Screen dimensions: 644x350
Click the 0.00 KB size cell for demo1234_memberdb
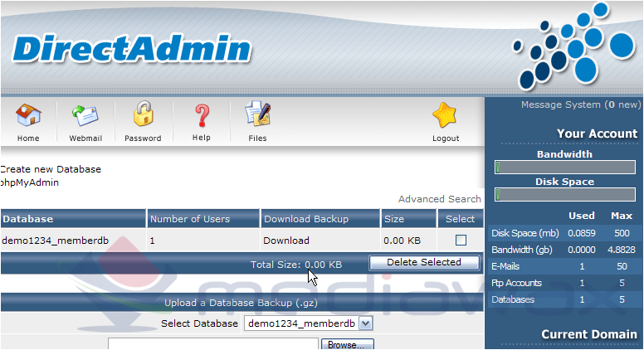(402, 241)
